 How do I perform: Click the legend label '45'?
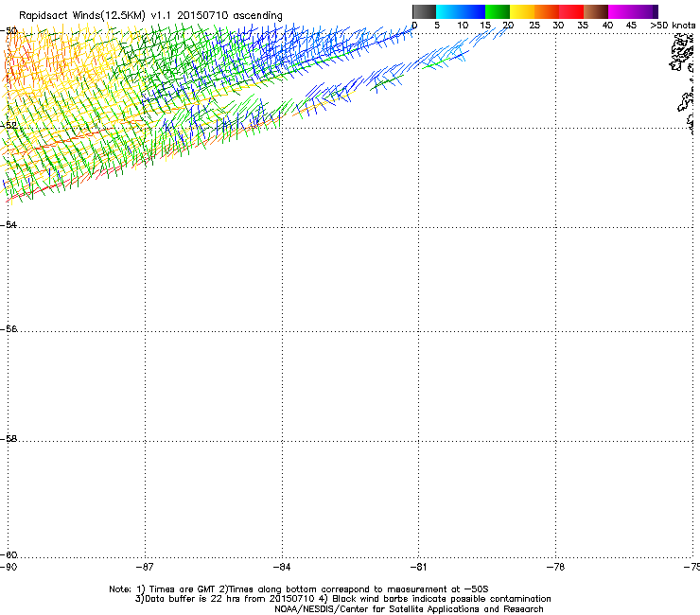click(631, 26)
